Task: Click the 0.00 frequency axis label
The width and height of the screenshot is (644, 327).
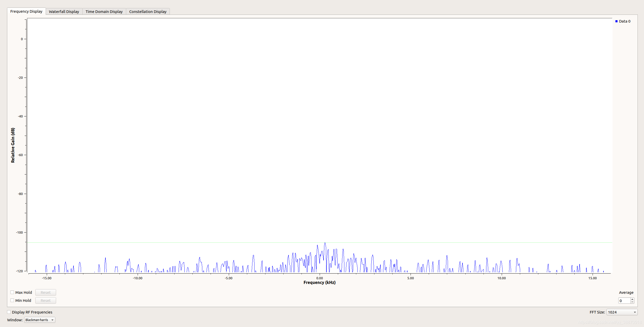Action: (x=320, y=278)
